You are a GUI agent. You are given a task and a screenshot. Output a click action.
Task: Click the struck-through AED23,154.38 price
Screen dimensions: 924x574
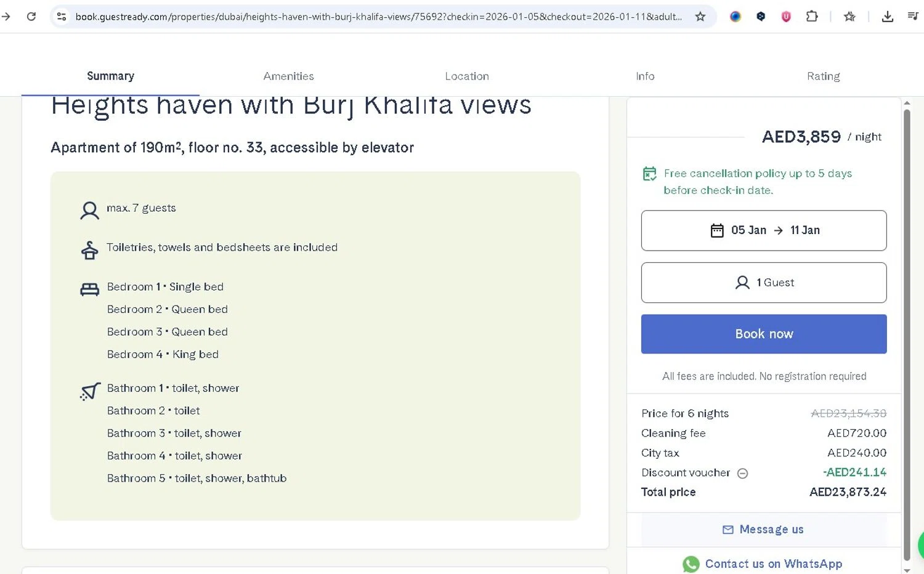pos(849,413)
